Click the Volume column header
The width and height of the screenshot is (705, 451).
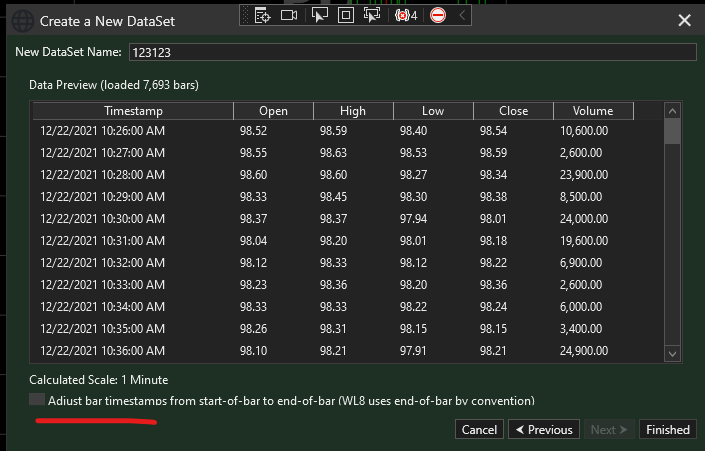click(x=593, y=111)
